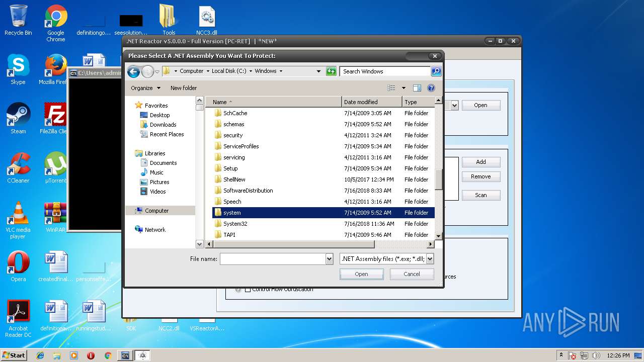Click the Back navigation arrow in dialog
The width and height of the screenshot is (644, 362).
click(x=133, y=72)
